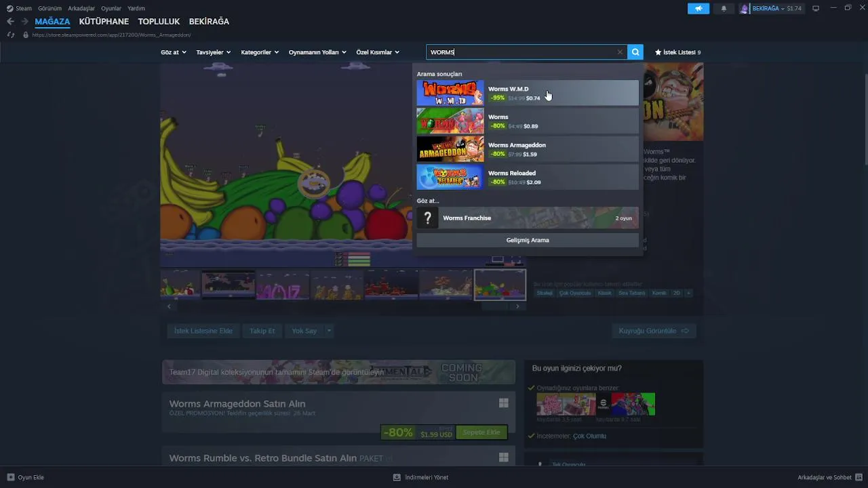Viewport: 868px width, 488px height.
Task: Click the forward navigation arrow
Action: click(x=24, y=22)
